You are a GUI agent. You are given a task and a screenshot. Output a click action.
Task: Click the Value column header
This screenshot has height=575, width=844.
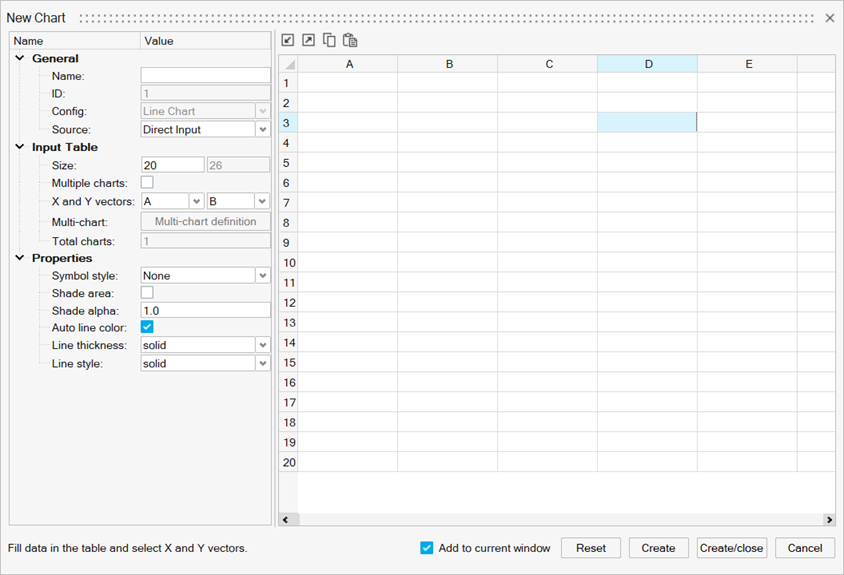coord(206,41)
